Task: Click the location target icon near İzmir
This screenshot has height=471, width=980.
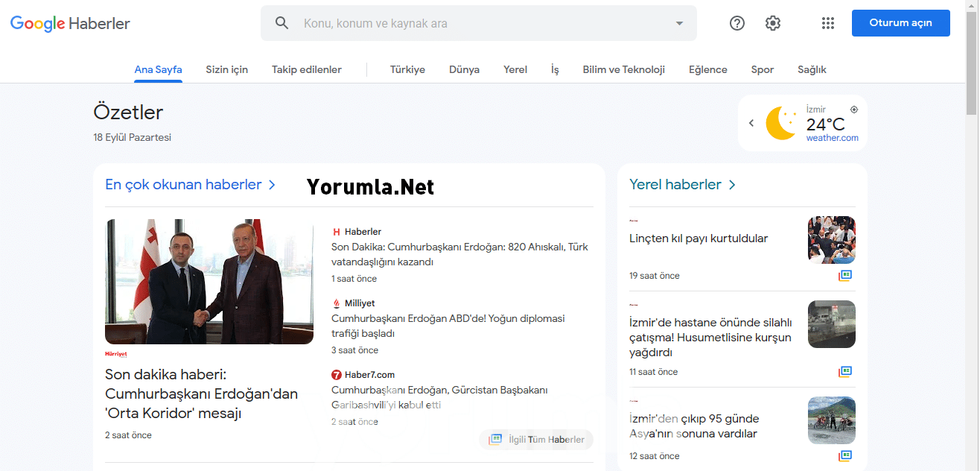Action: [854, 110]
